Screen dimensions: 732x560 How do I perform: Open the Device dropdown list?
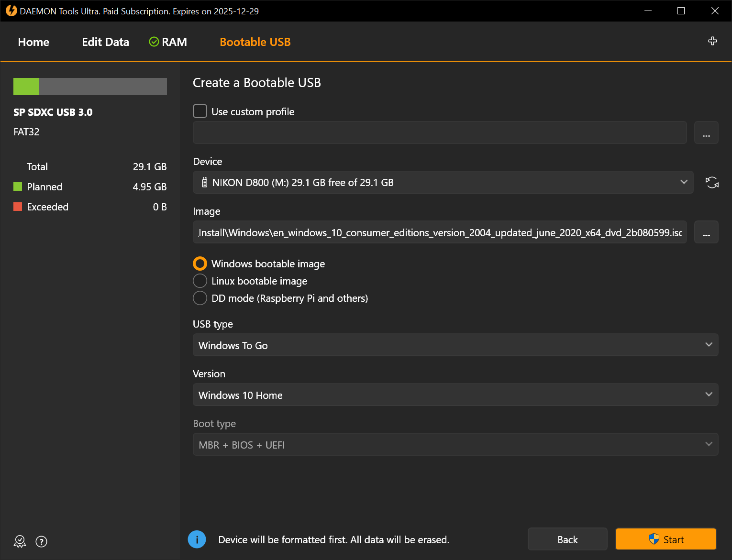pos(443,182)
